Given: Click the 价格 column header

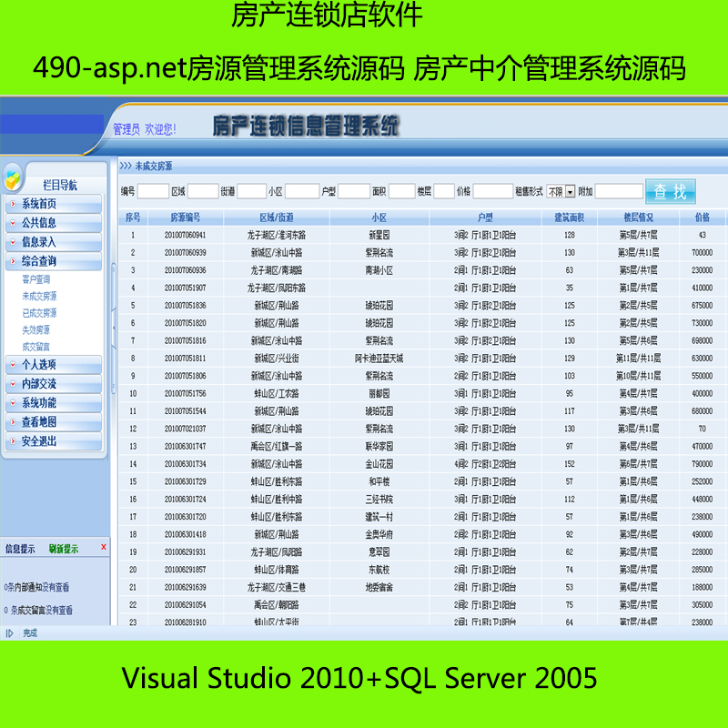Looking at the screenshot, I should 703,217.
